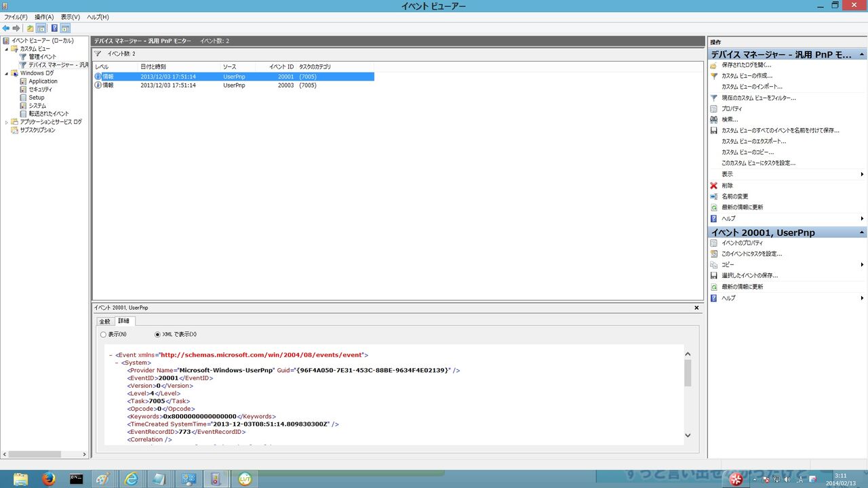The height and width of the screenshot is (488, 868).
Task: Switch to the 全般 tab
Action: pos(104,321)
